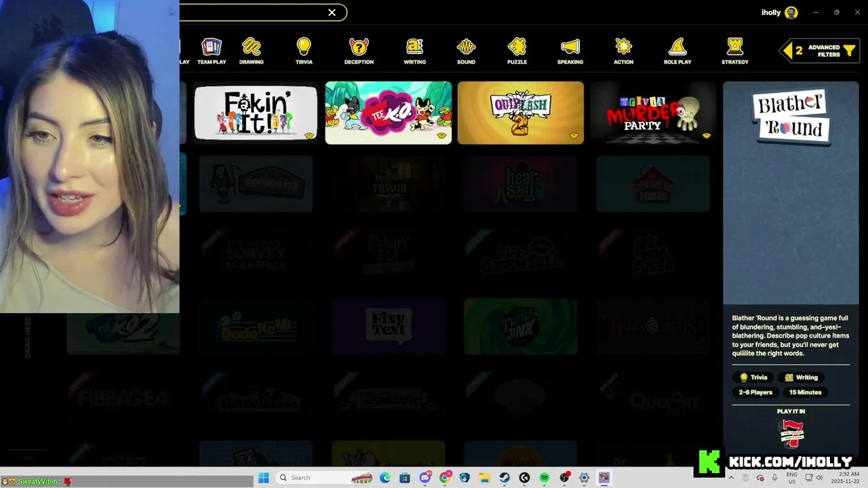Click the microphone tray icon
The height and width of the screenshot is (488, 868).
[x=775, y=478]
